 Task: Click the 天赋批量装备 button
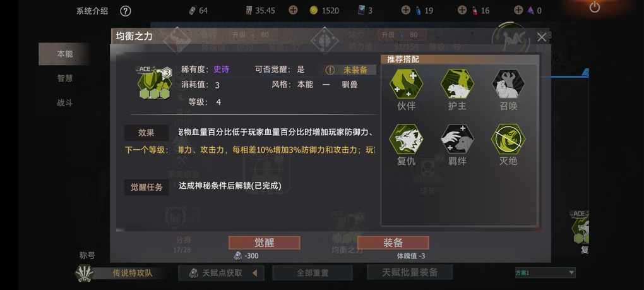pos(410,272)
